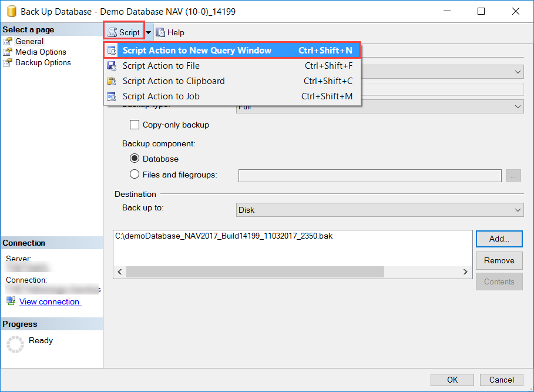Click the Add button for backup destinations
This screenshot has width=534, height=392.
point(499,239)
